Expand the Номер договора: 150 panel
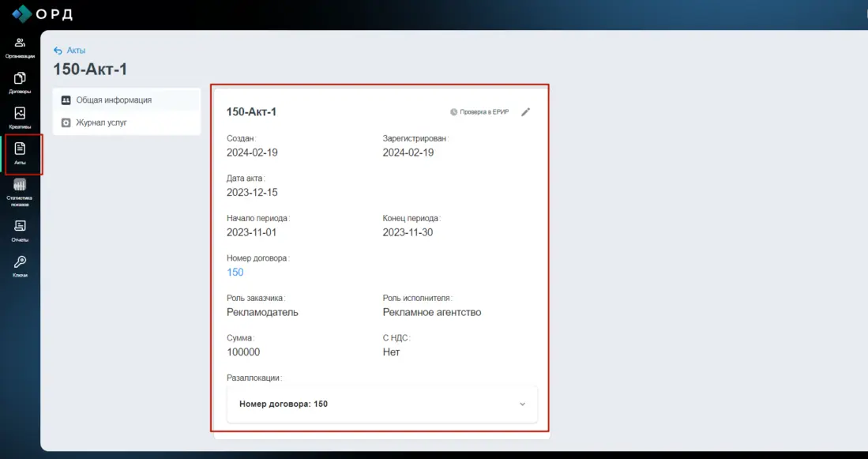The width and height of the screenshot is (868, 459). click(382, 404)
